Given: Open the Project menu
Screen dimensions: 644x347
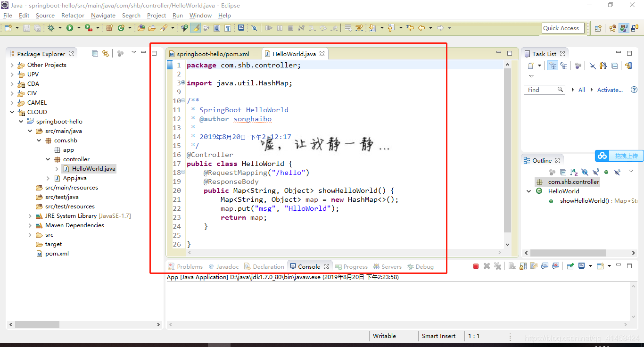Looking at the screenshot, I should pyautogui.click(x=157, y=16).
